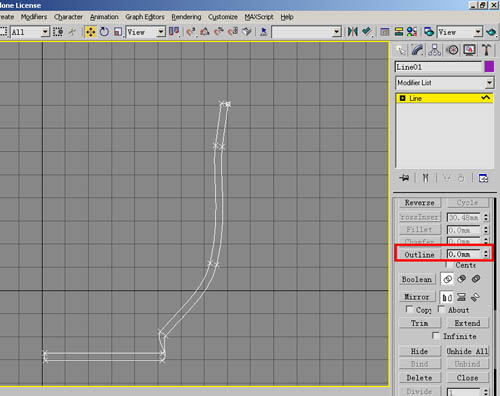Click the Outline button
Screen dimensions: 500x396
click(x=420, y=254)
